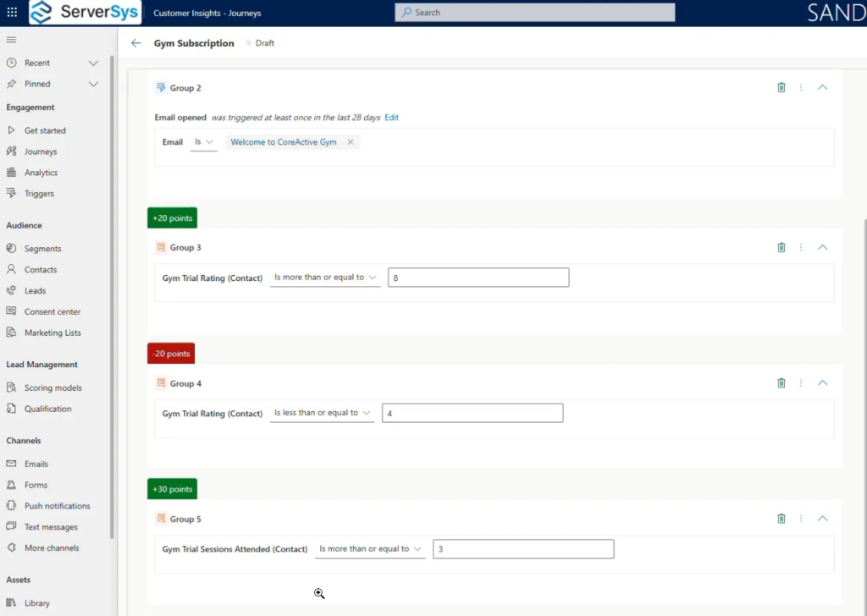Collapse Group 4 with its chevron

[x=822, y=382]
